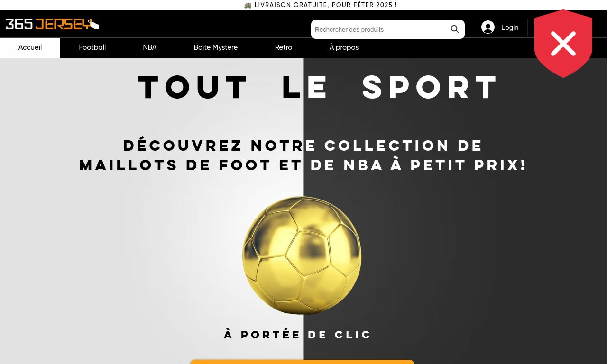Click the white price tag on logo

[94, 24]
